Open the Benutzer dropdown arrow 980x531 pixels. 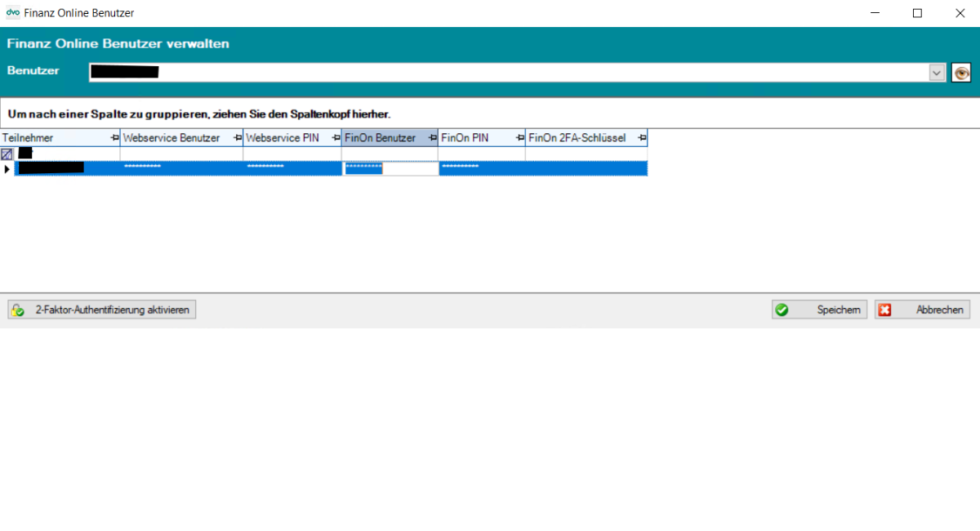point(936,73)
